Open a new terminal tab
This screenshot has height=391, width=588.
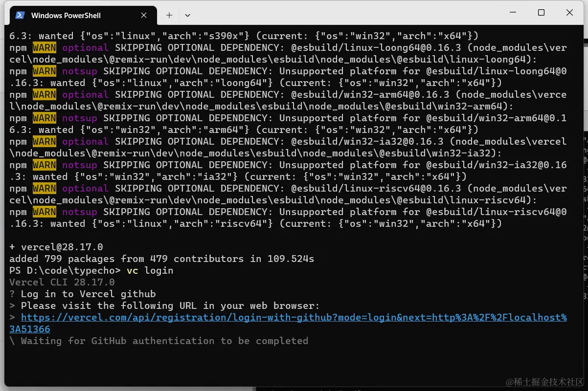(169, 15)
